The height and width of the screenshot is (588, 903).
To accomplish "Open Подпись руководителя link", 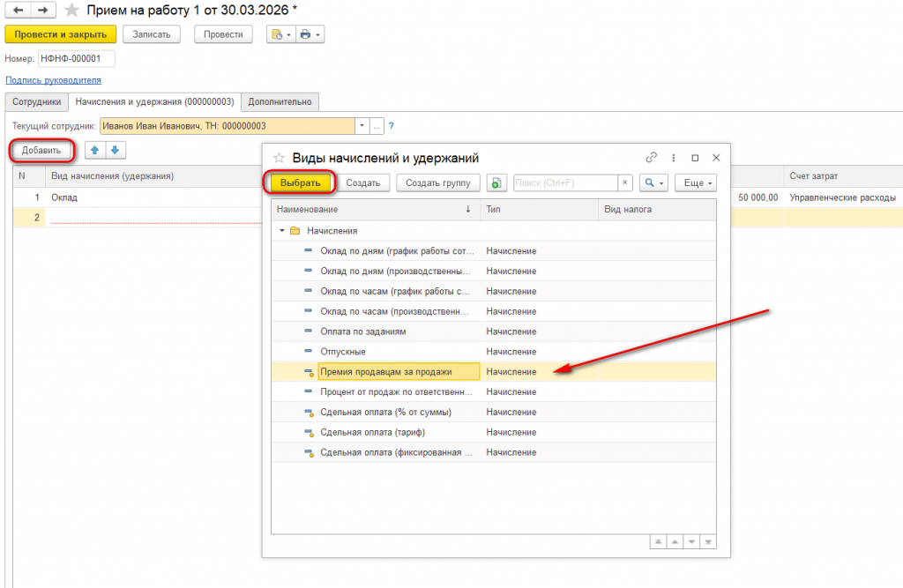I will (x=53, y=80).
